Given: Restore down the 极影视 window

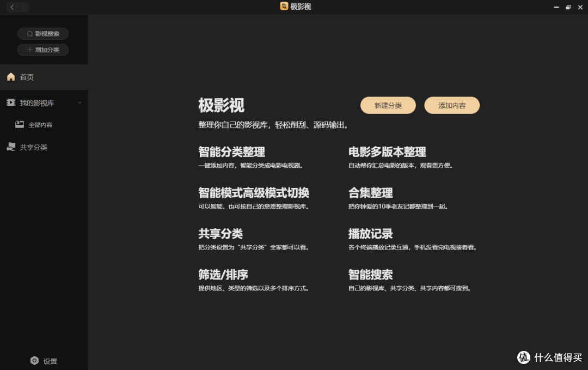Looking at the screenshot, I should point(568,7).
